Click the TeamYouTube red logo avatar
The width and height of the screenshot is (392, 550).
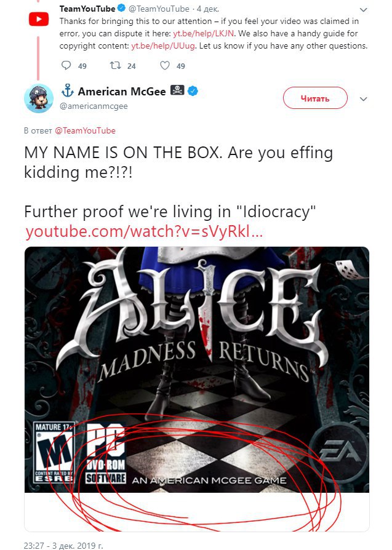click(39, 19)
